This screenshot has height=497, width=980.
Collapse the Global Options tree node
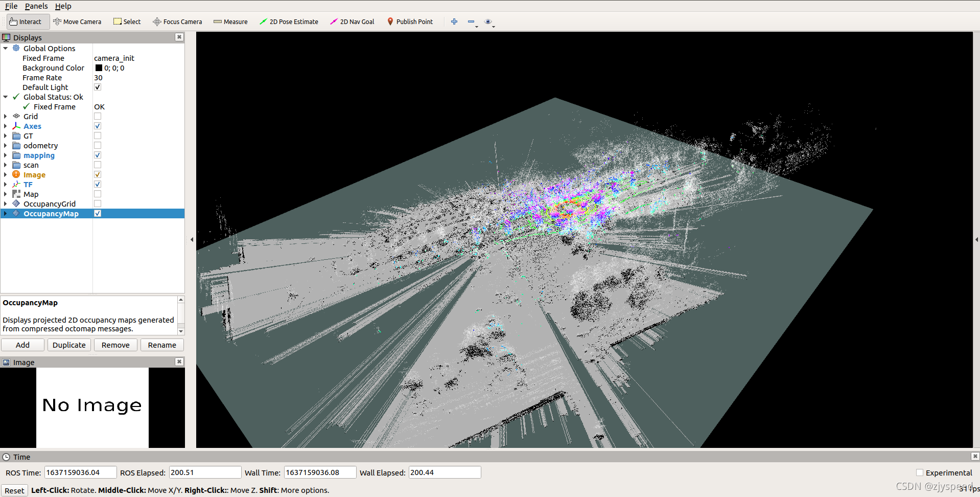tap(6, 48)
